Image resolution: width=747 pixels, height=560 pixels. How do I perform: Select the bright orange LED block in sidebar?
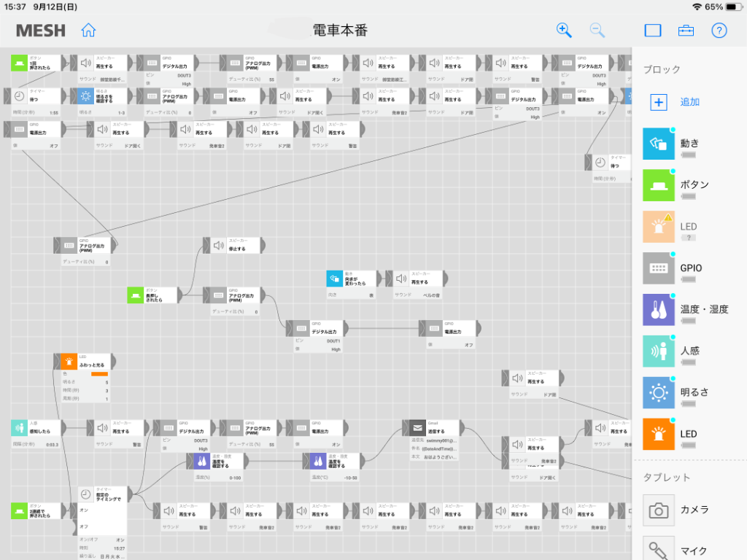(659, 434)
